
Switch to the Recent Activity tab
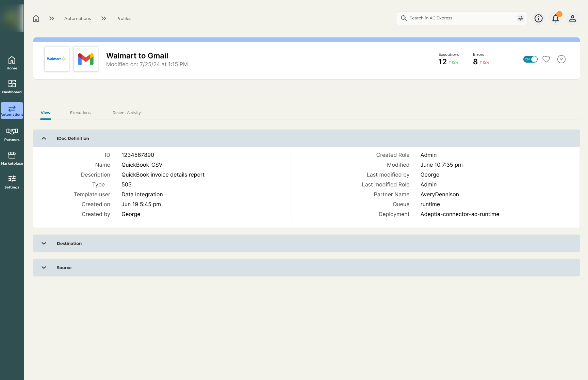(127, 113)
